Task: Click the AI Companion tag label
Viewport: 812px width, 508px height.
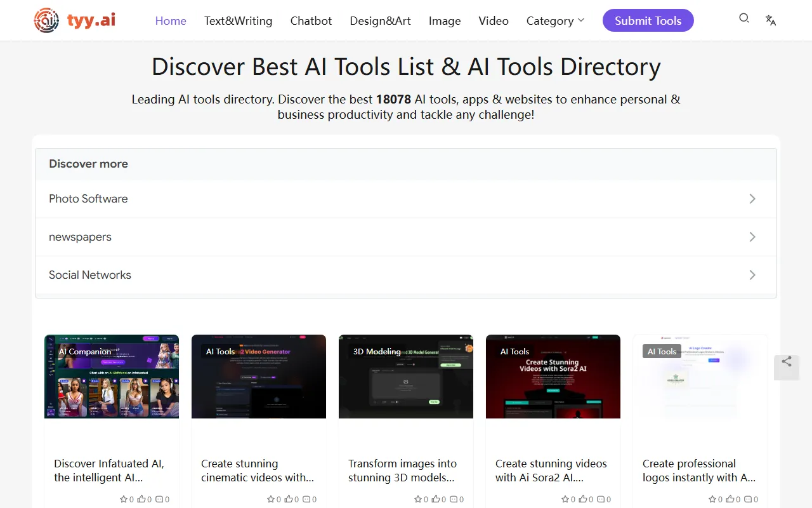Action: [x=84, y=351]
